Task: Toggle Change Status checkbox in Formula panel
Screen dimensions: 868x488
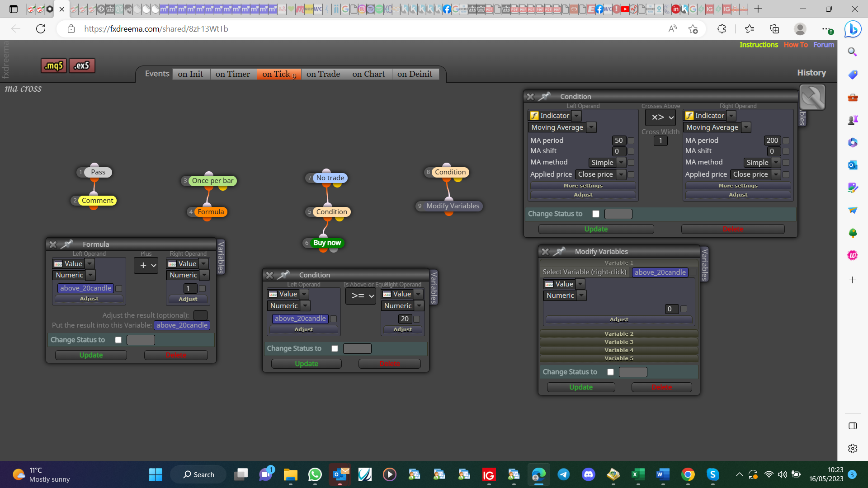Action: 118,340
